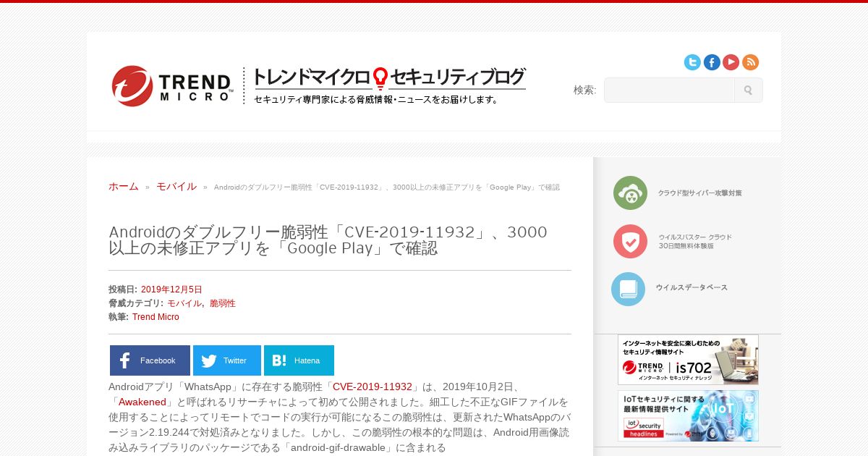This screenshot has height=456, width=868.
Task: Click the ウイルスデータベース book icon
Action: pyautogui.click(x=628, y=289)
